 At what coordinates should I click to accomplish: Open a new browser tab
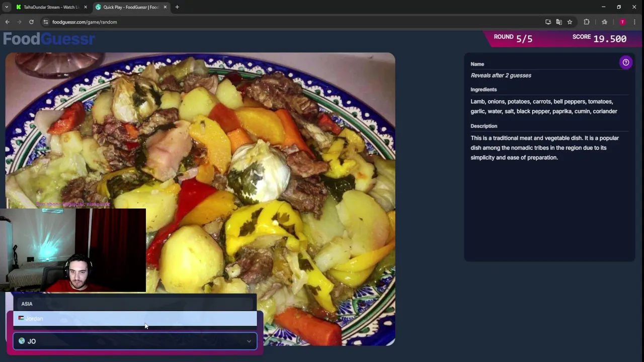point(177,7)
